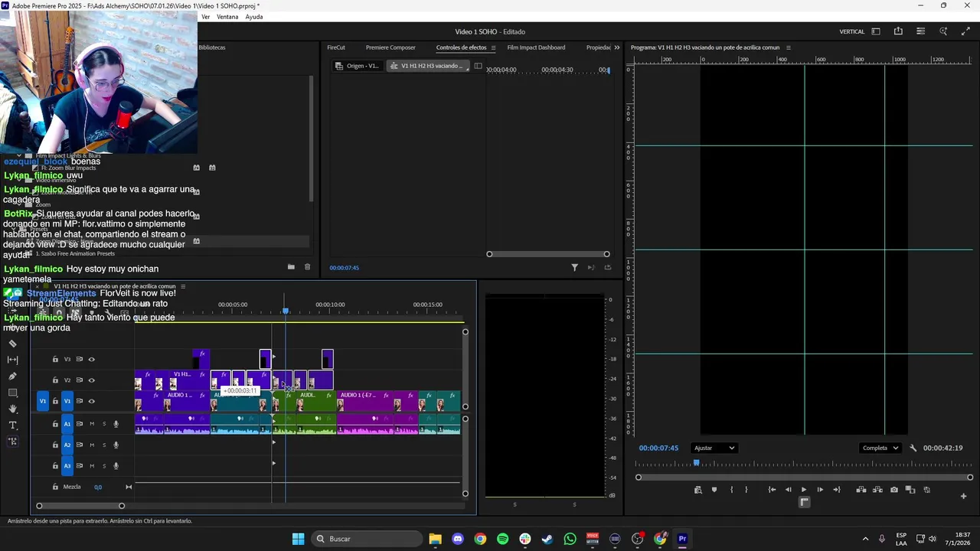Delete custom item with trash icon

(x=308, y=267)
